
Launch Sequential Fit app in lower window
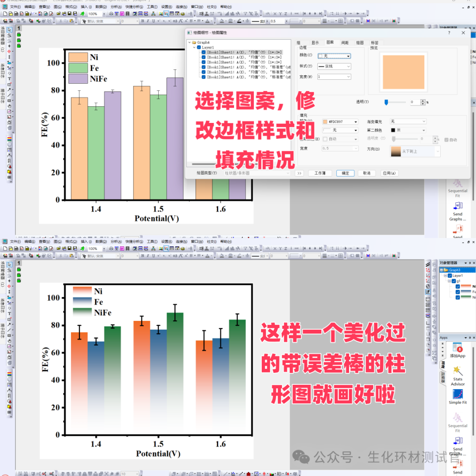coord(457,422)
